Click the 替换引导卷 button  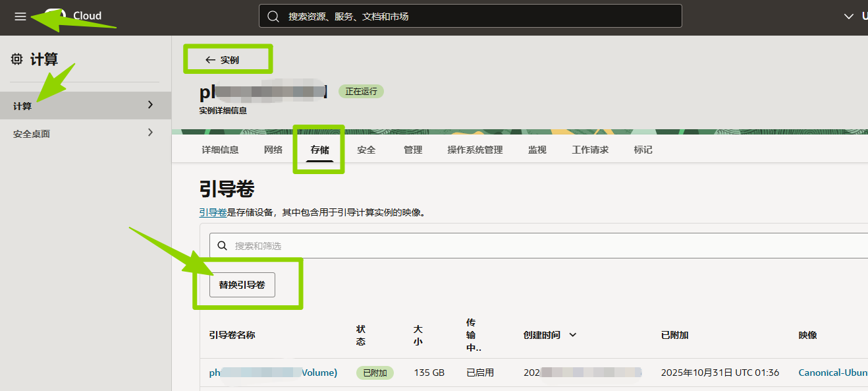(242, 285)
